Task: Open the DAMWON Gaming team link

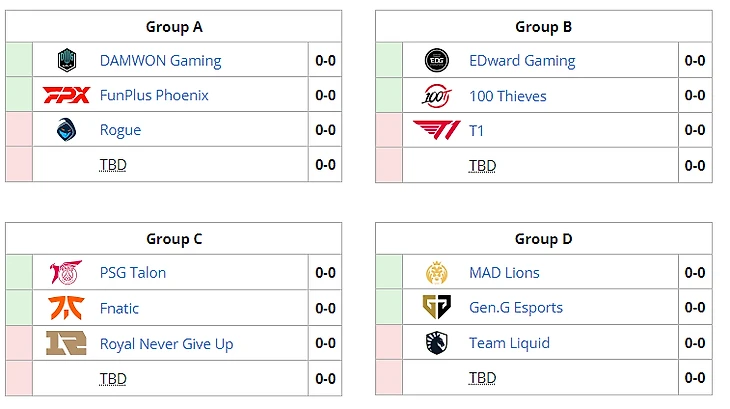Action: click(160, 61)
